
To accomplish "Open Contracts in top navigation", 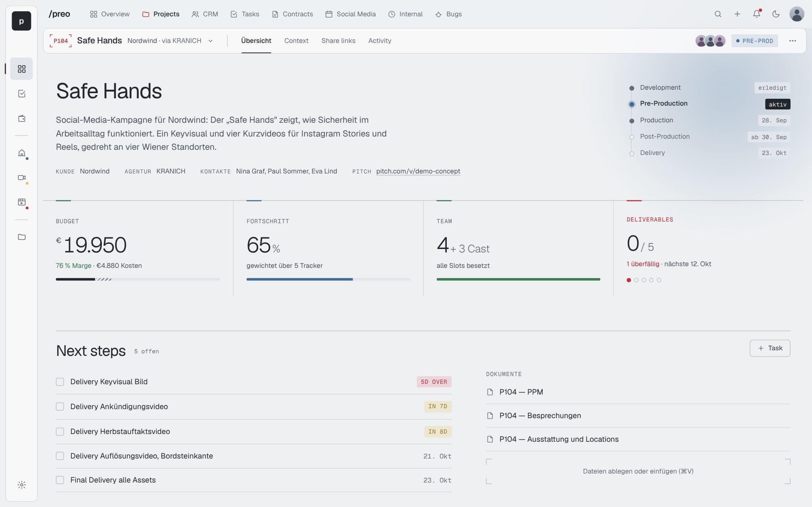I will tap(293, 14).
